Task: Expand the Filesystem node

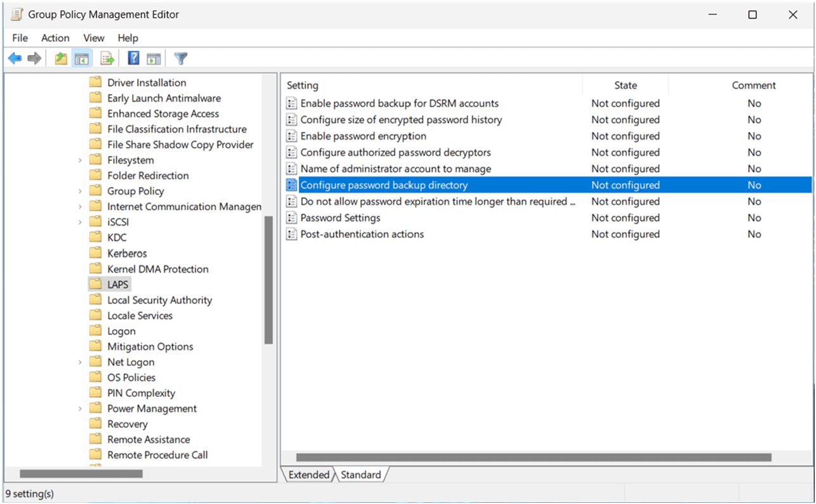Action: click(x=80, y=160)
